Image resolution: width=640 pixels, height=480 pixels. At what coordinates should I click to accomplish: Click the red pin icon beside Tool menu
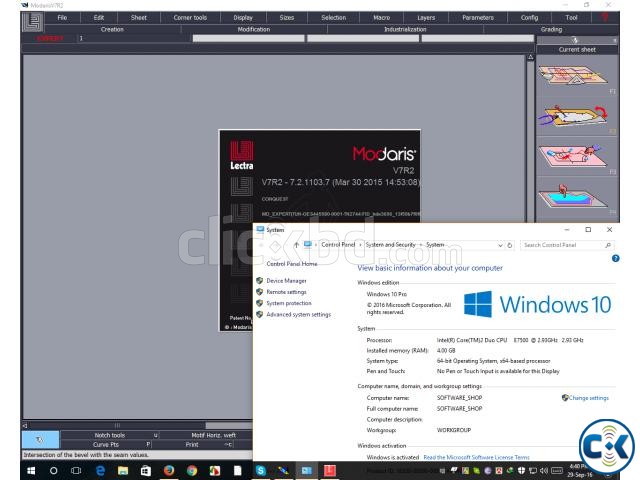pyautogui.click(x=605, y=18)
